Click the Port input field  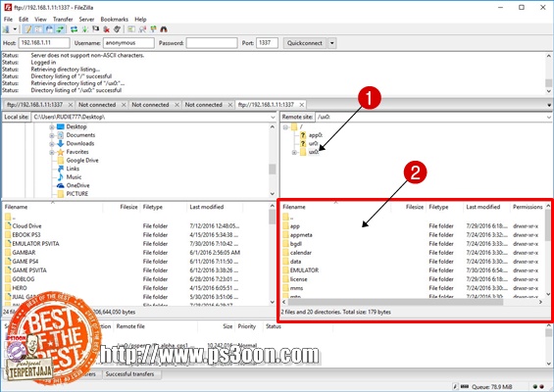[x=267, y=43]
